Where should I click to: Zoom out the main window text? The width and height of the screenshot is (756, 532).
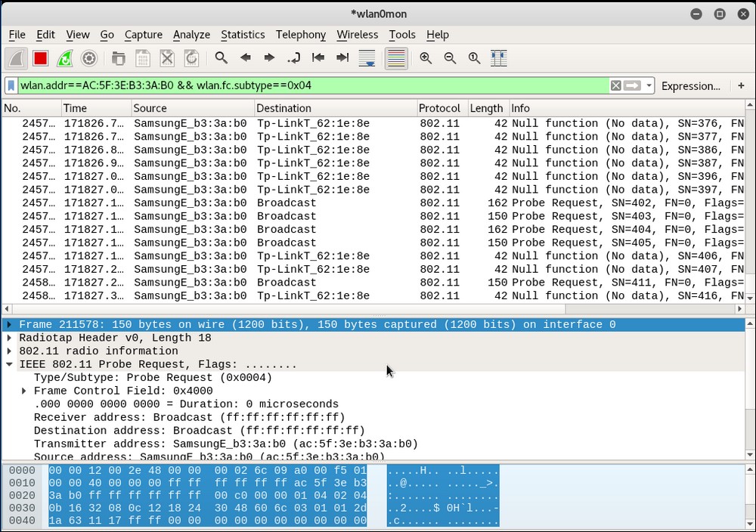tap(450, 58)
